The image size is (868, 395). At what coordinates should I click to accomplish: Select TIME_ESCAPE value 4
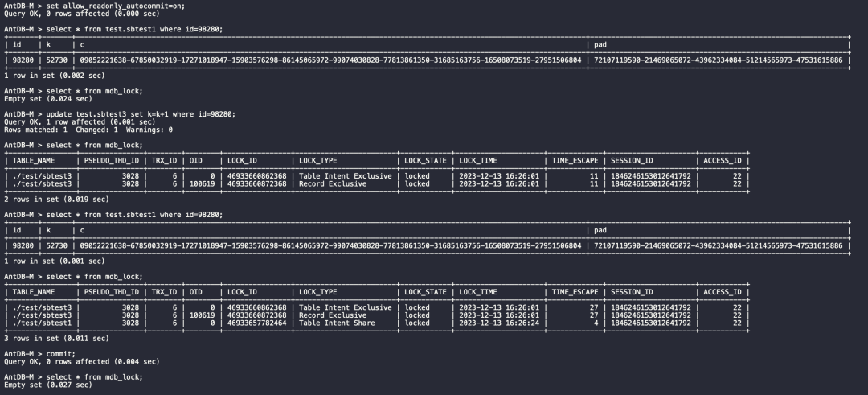596,323
